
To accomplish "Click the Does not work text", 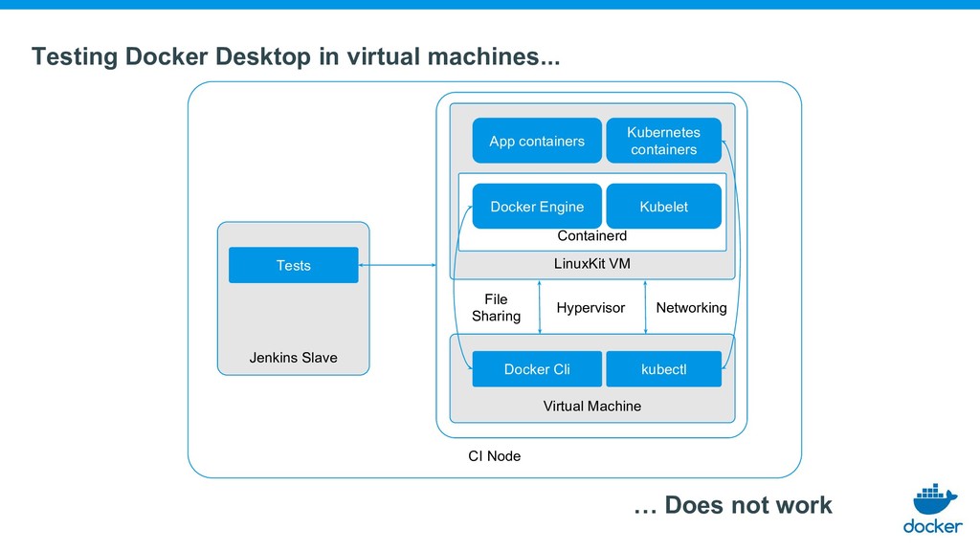I will coord(732,505).
